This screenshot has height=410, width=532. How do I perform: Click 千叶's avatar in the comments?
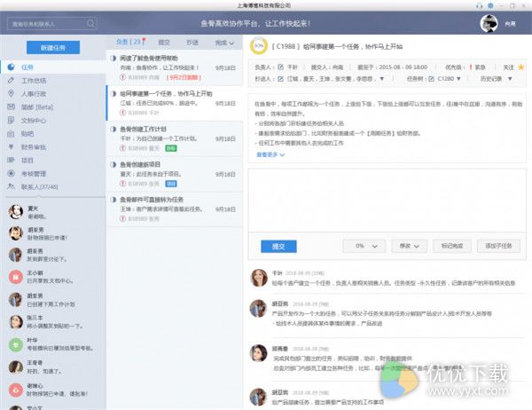coord(259,278)
